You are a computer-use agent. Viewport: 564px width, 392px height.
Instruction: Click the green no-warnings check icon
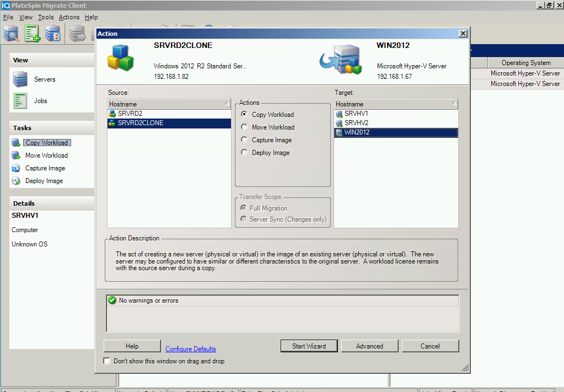112,300
